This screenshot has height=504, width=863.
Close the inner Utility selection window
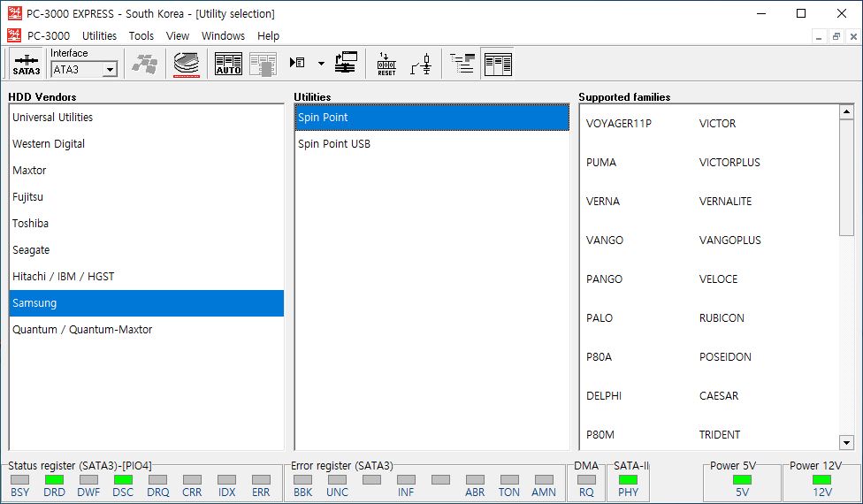tap(853, 36)
